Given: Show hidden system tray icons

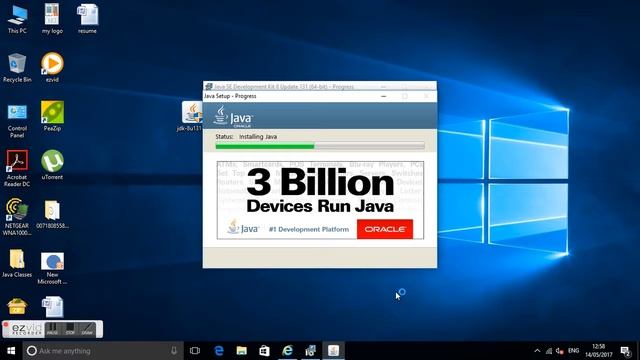Looking at the screenshot, I should point(537,351).
